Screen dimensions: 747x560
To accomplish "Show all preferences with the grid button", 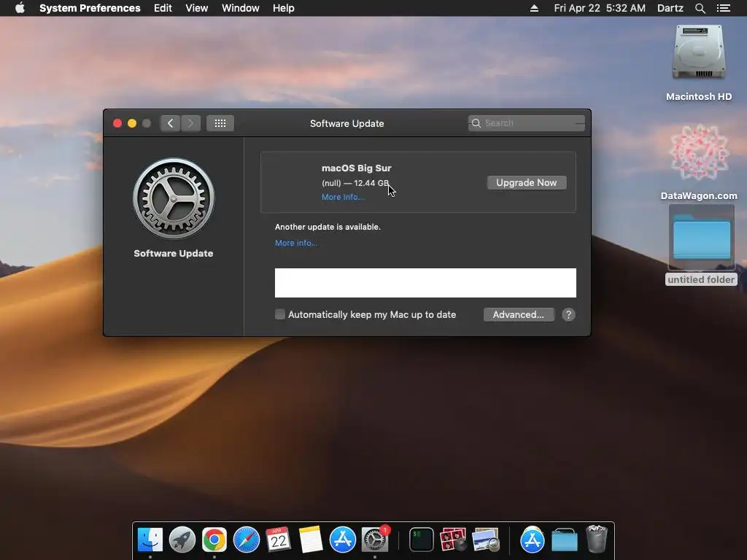I will coord(220,123).
